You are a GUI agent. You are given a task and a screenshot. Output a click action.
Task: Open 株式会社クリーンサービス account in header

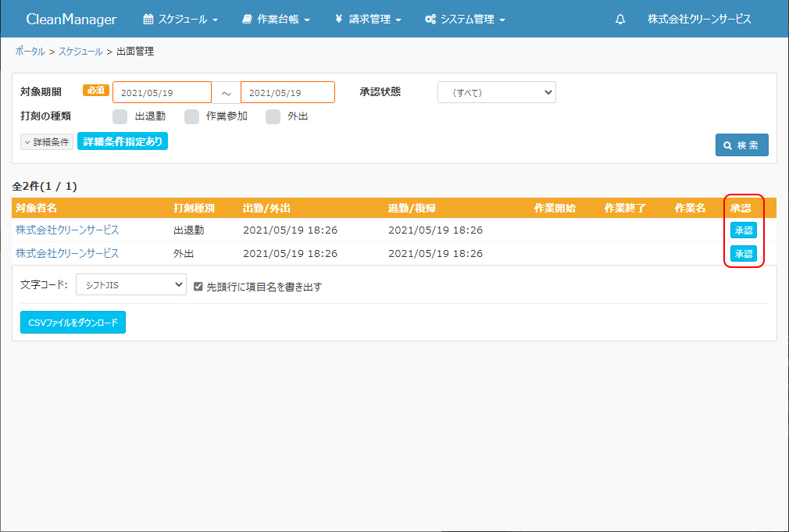(x=699, y=19)
